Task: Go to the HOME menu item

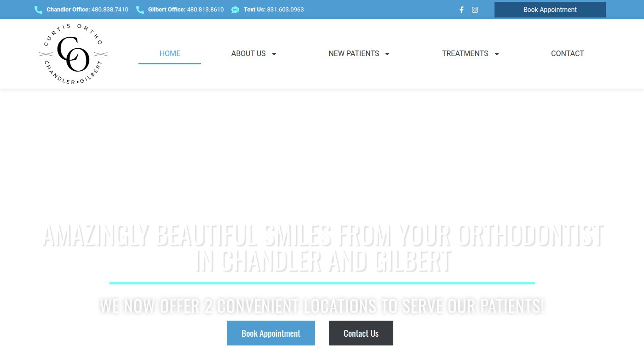Action: pyautogui.click(x=170, y=53)
